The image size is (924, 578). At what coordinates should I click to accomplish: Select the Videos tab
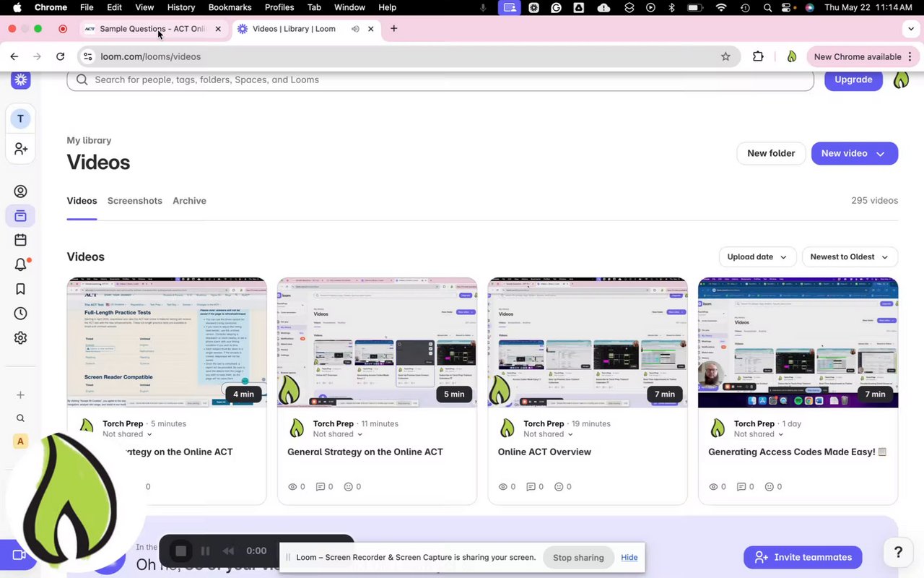82,201
